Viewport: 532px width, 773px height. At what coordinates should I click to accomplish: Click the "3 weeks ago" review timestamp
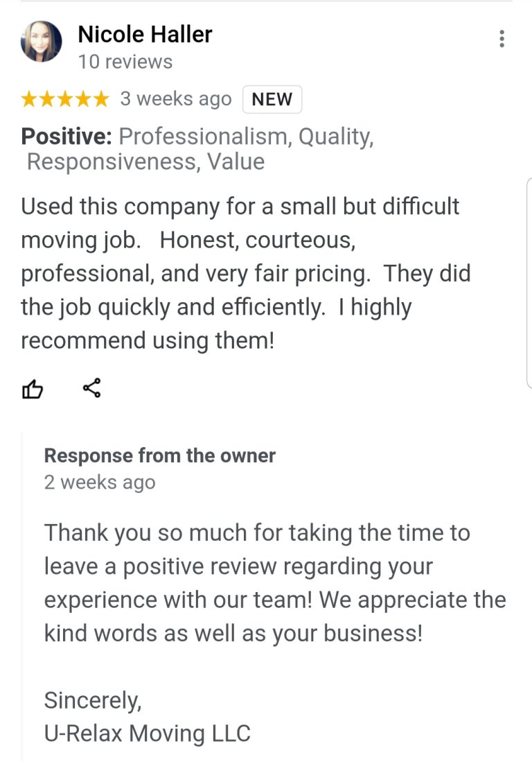[175, 99]
